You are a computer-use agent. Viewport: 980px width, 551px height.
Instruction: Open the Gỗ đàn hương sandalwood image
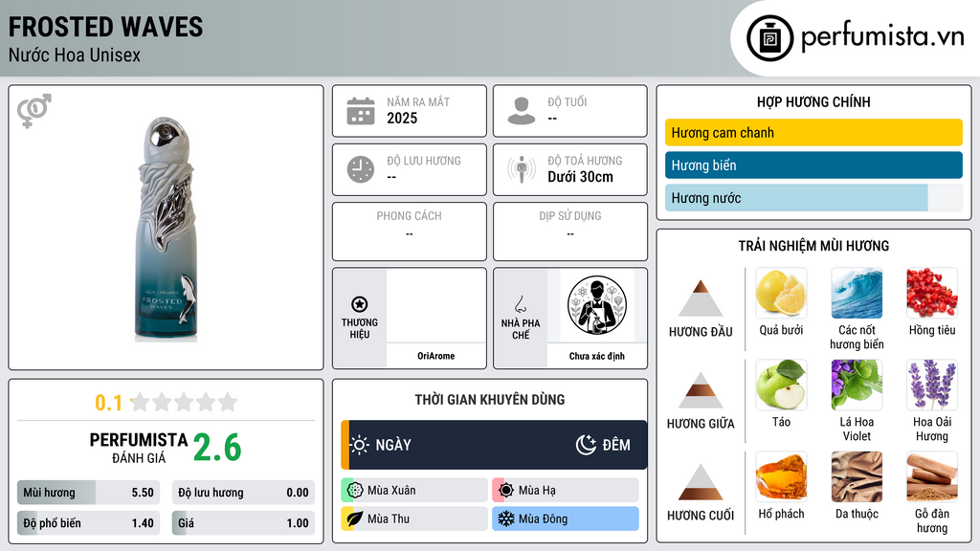pyautogui.click(x=932, y=476)
